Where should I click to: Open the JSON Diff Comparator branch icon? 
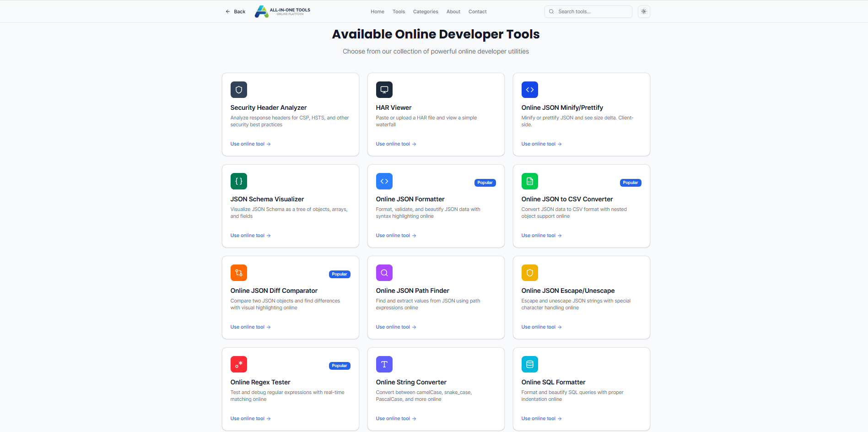click(238, 273)
